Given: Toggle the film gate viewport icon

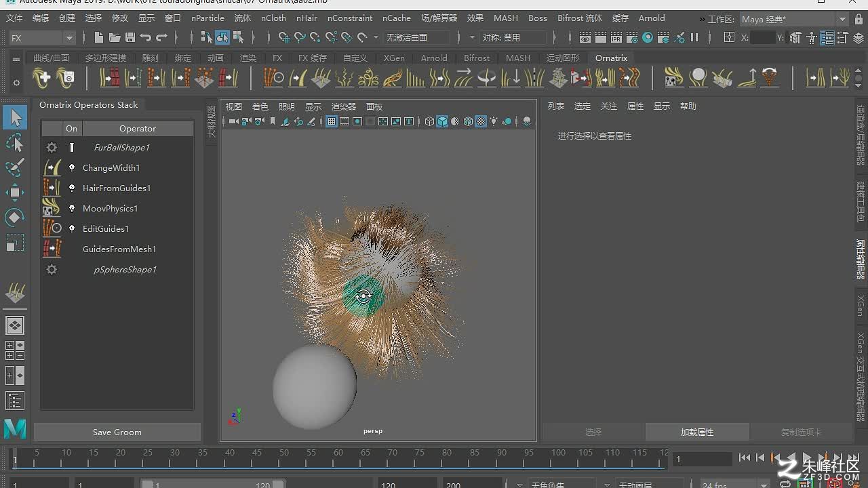Looking at the screenshot, I should [x=344, y=122].
